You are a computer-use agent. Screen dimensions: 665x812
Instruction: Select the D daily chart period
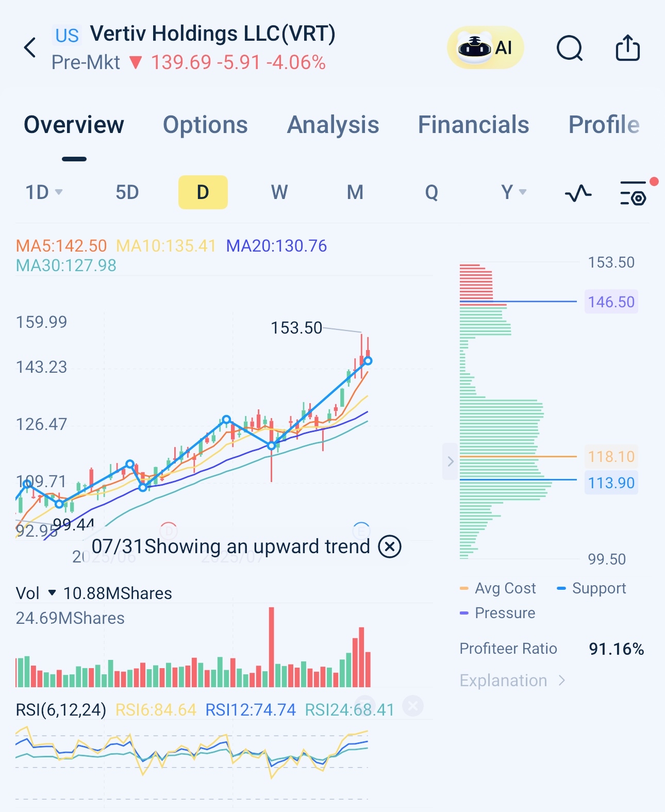(x=203, y=192)
